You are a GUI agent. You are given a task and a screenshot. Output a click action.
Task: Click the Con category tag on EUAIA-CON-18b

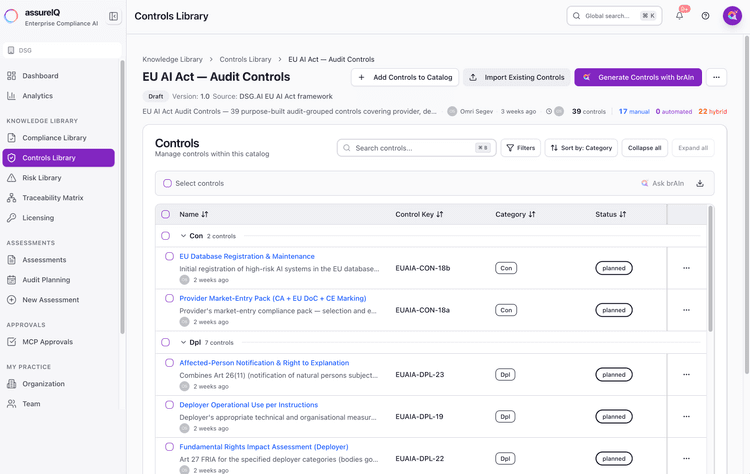(x=506, y=268)
